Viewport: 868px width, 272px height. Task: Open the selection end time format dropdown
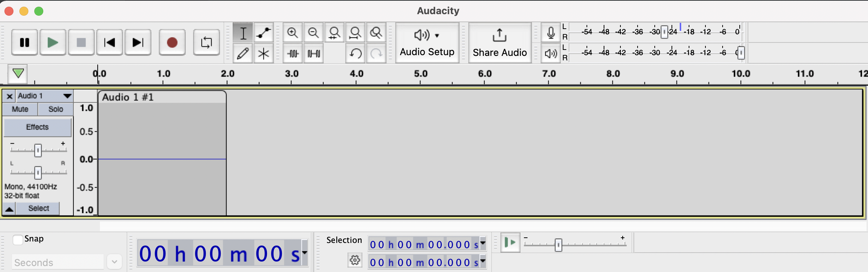(483, 261)
